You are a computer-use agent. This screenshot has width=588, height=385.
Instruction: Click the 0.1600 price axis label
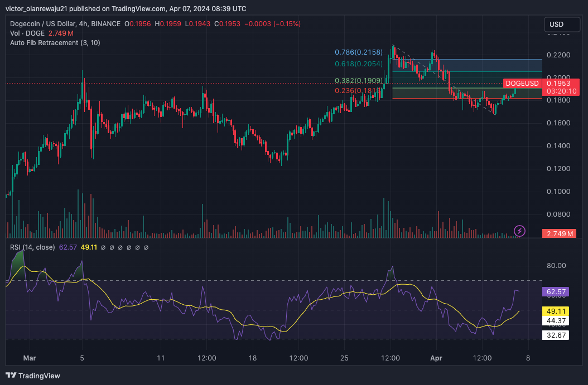[x=558, y=123]
